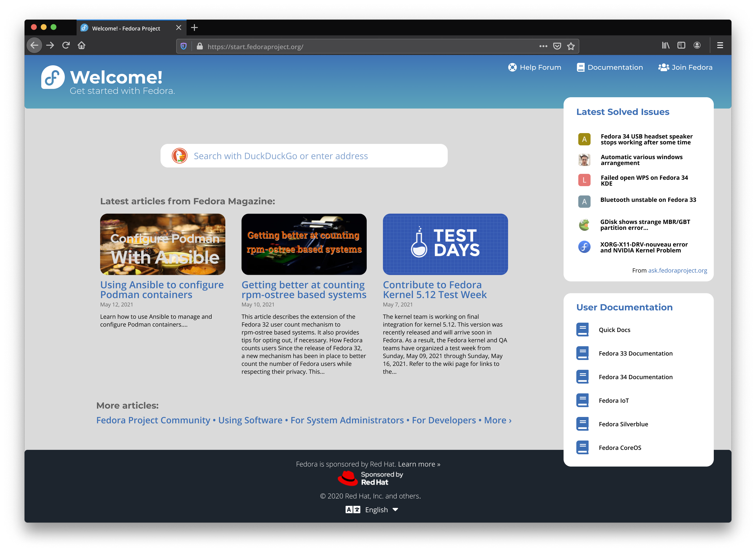Image resolution: width=756 pixels, height=552 pixels.
Task: Open Fedora Project Community articles
Action: [153, 420]
